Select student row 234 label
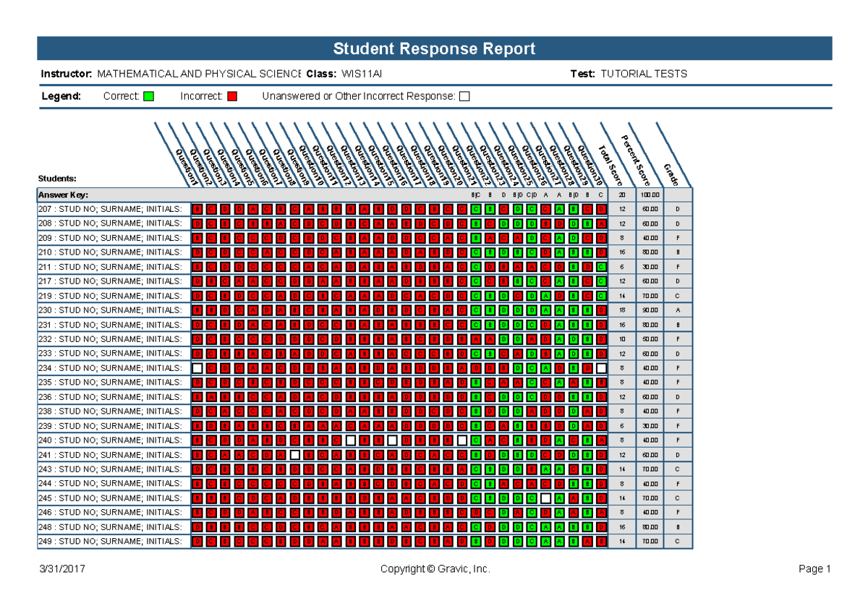This screenshot has width=868, height=614. [x=110, y=368]
